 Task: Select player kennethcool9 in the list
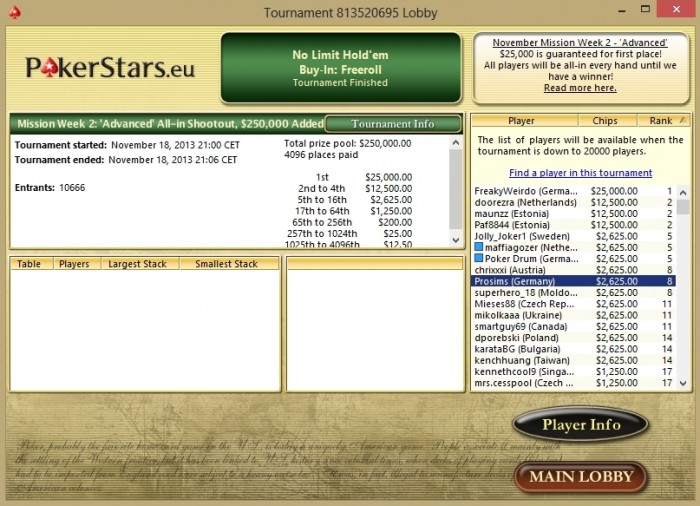coord(573,372)
